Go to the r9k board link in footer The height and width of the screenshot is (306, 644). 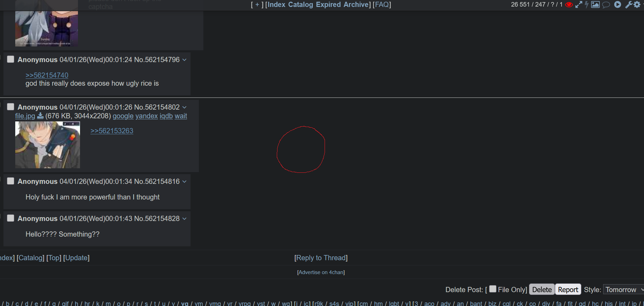tap(319, 304)
